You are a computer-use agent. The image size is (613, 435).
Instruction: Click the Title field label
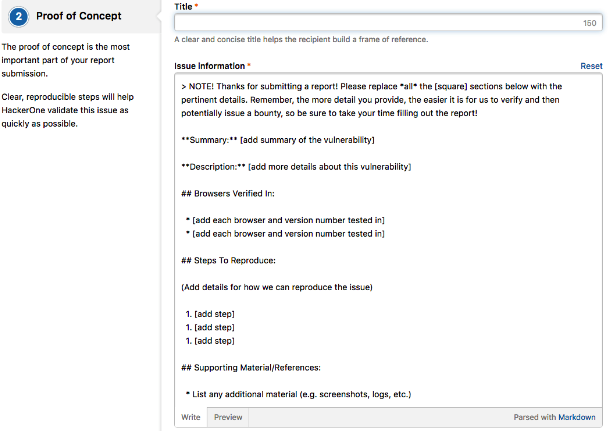coord(186,6)
